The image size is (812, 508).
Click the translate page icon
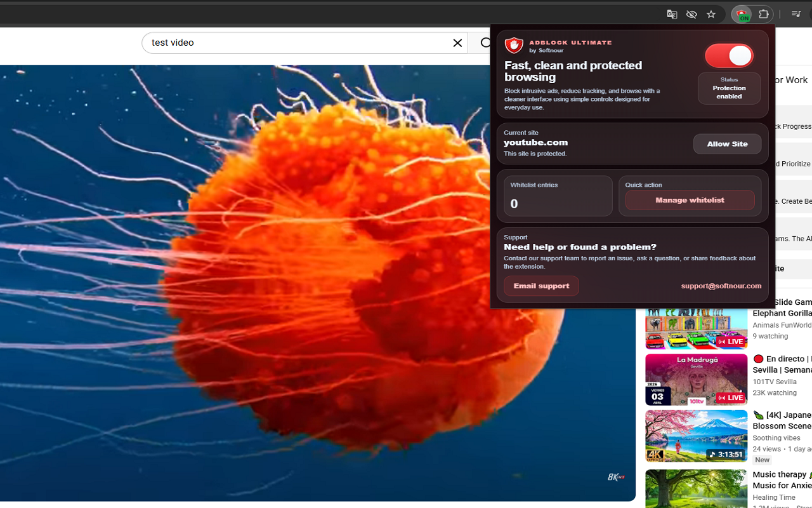(x=672, y=14)
